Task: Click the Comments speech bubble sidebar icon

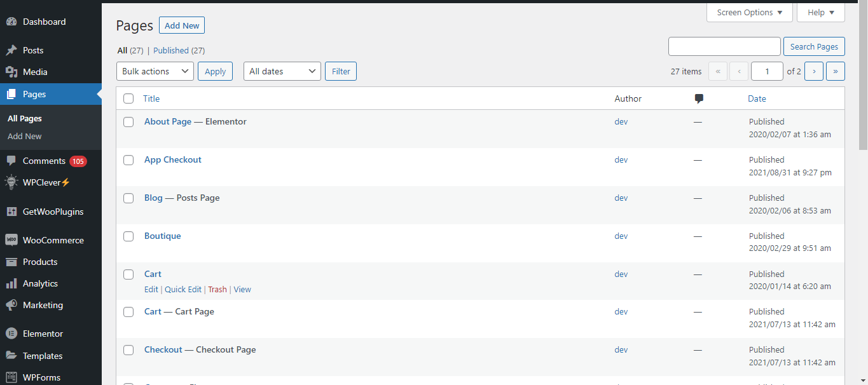Action: coord(11,161)
